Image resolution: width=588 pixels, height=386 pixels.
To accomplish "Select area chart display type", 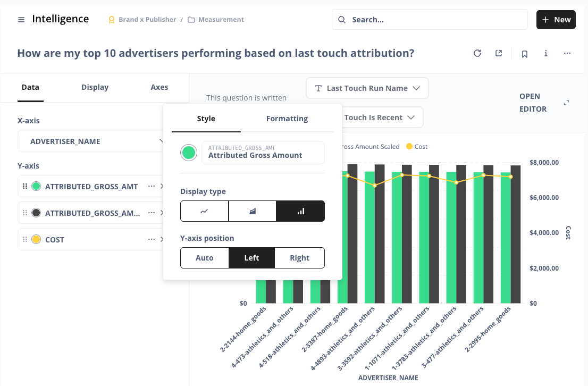I will pyautogui.click(x=253, y=211).
